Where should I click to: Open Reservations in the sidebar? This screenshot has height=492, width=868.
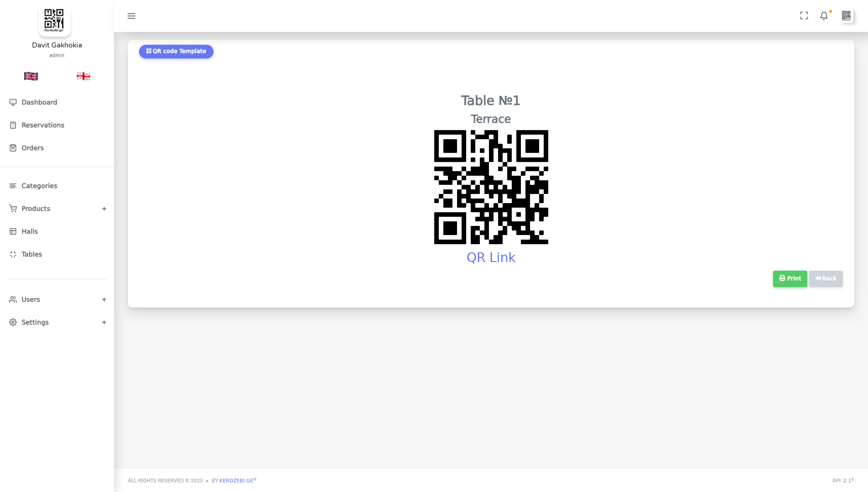(57, 125)
